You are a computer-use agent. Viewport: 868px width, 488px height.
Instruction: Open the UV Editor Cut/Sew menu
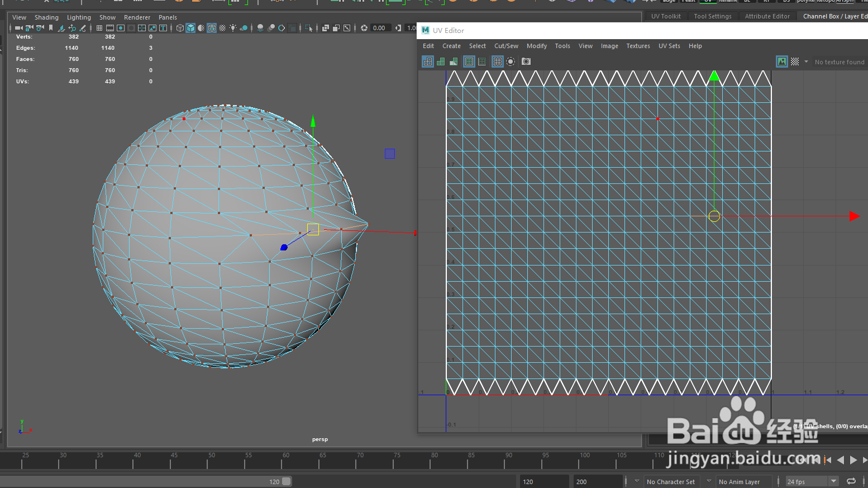[x=506, y=46]
